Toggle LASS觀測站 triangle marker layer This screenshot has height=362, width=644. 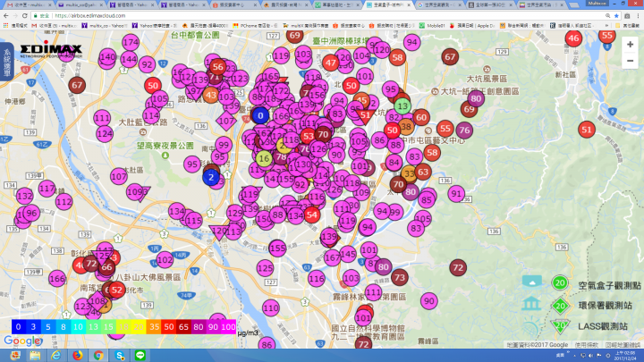(560, 326)
